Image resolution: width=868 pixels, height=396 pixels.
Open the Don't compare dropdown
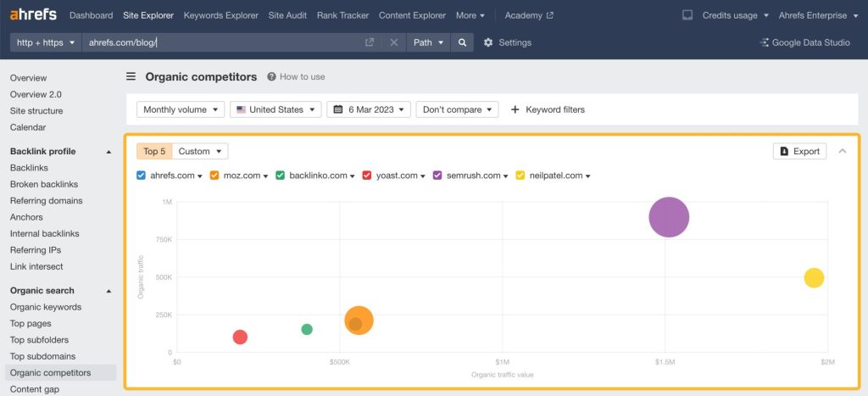point(457,109)
